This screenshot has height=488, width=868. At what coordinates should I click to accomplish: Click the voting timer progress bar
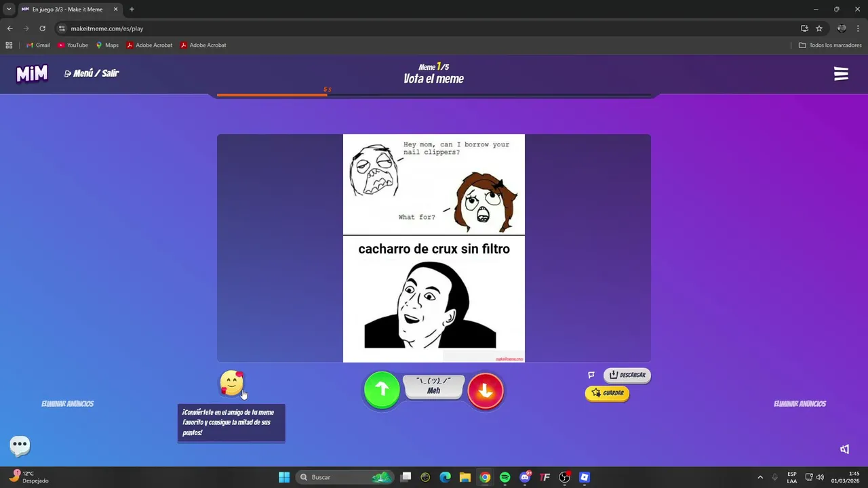click(x=434, y=95)
